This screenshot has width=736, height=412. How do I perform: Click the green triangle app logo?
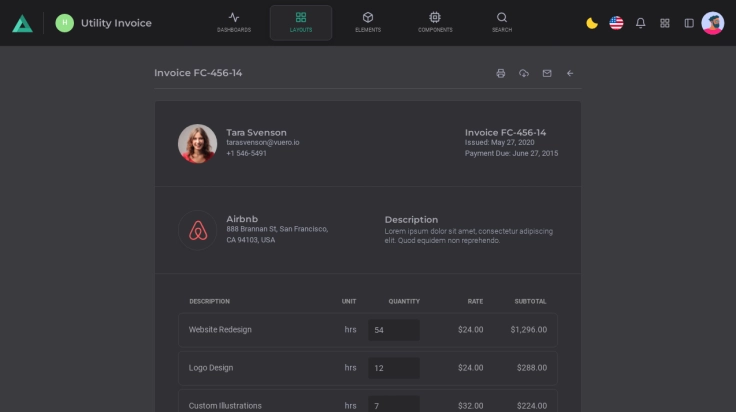pyautogui.click(x=22, y=23)
